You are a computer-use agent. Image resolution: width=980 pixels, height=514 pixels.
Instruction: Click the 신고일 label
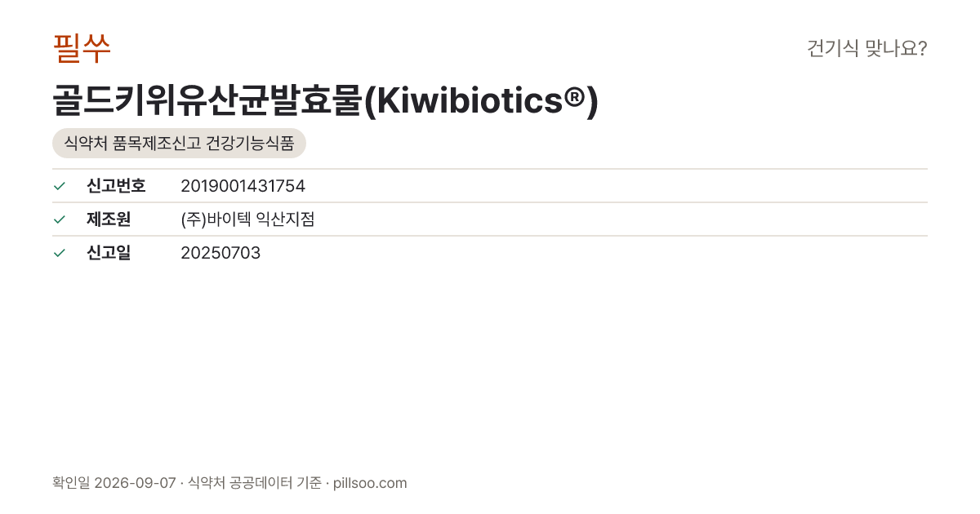(x=109, y=253)
